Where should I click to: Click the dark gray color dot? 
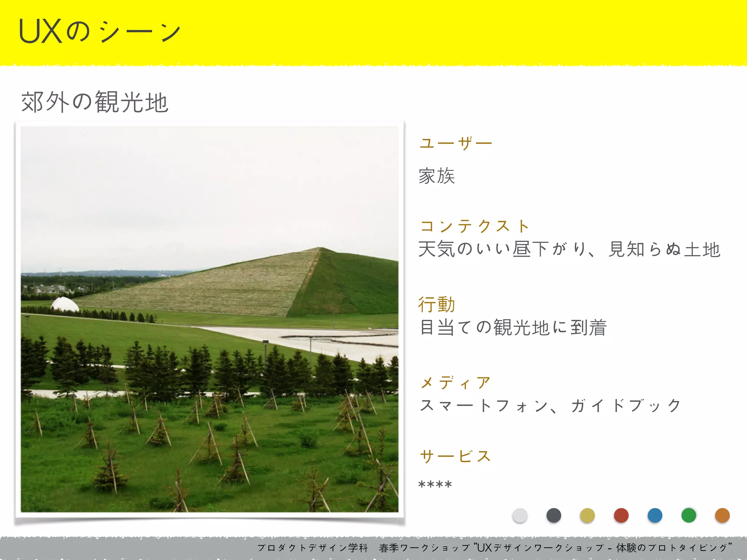[x=554, y=516]
